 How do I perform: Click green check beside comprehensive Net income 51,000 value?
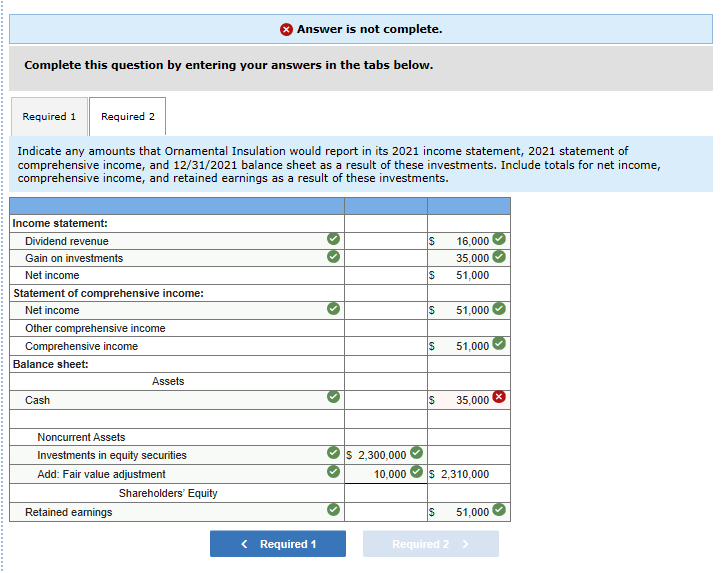pyautogui.click(x=499, y=308)
